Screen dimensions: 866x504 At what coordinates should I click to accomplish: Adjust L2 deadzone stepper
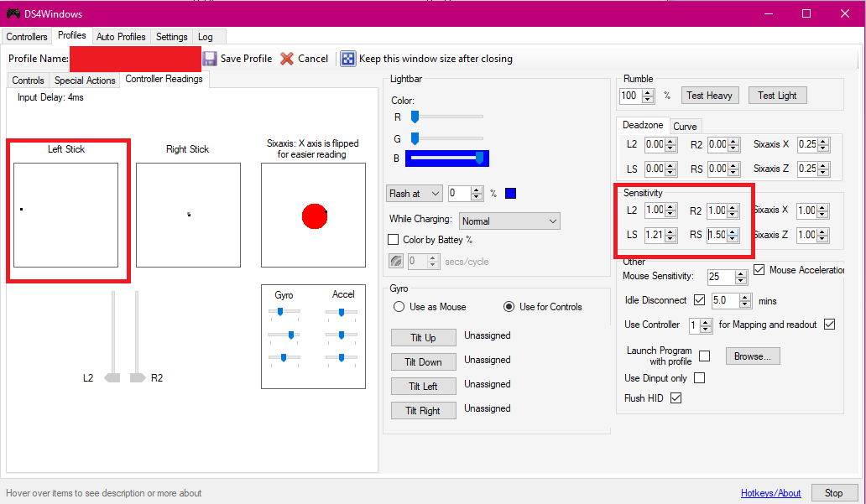pyautogui.click(x=670, y=144)
